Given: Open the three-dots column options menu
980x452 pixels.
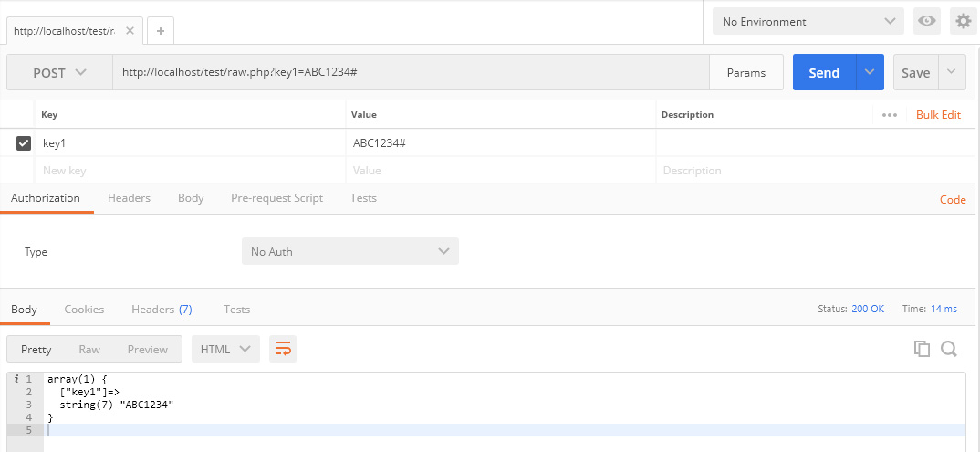Looking at the screenshot, I should pyautogui.click(x=890, y=115).
